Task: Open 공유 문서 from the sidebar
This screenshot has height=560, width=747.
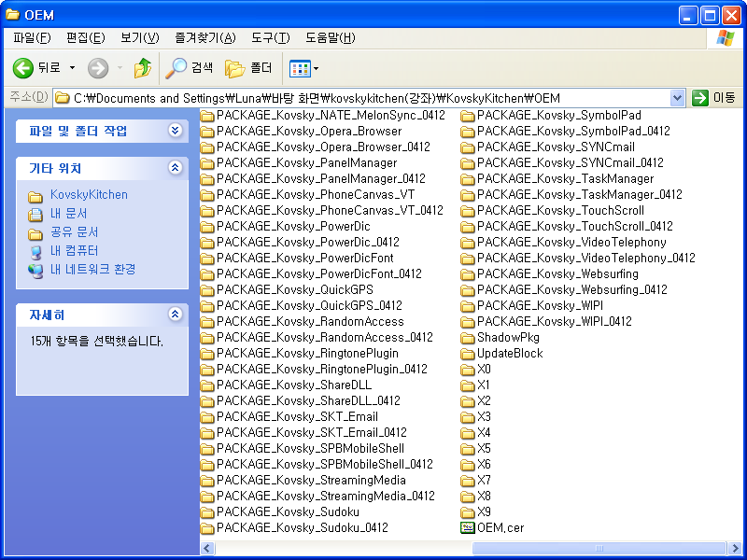Action: [73, 233]
